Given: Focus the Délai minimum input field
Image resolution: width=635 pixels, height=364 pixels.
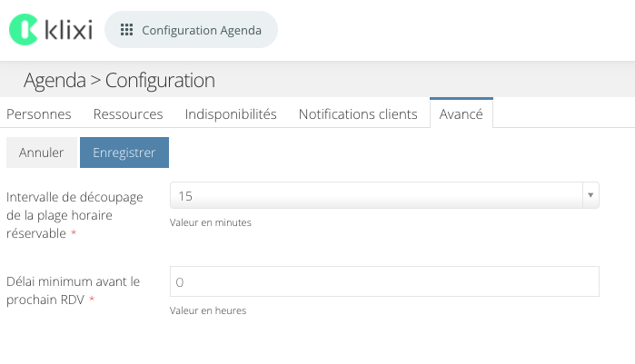Looking at the screenshot, I should click(x=384, y=281).
